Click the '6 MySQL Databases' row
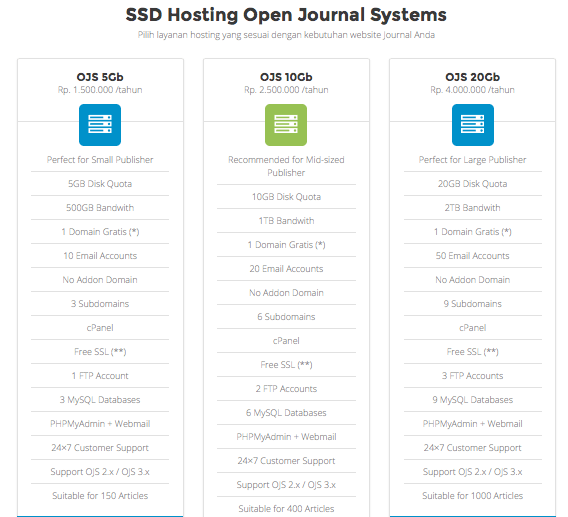 click(286, 413)
